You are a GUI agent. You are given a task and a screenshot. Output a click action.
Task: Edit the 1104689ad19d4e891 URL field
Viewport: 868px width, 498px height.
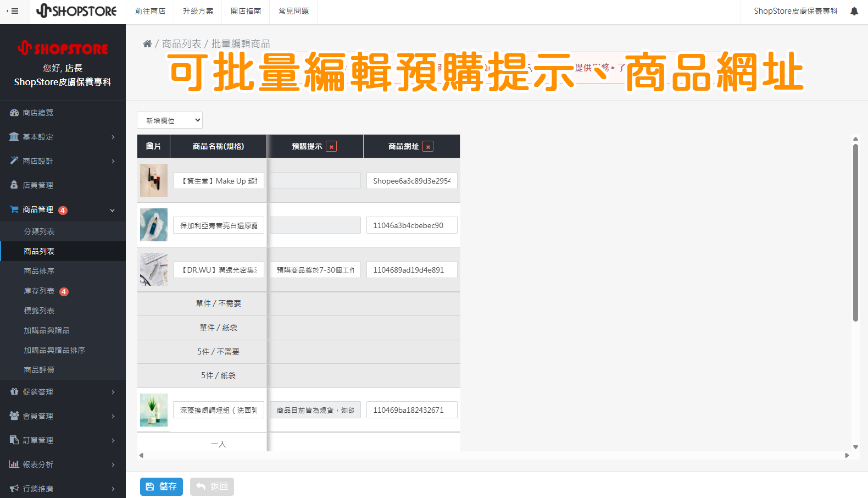(x=412, y=270)
